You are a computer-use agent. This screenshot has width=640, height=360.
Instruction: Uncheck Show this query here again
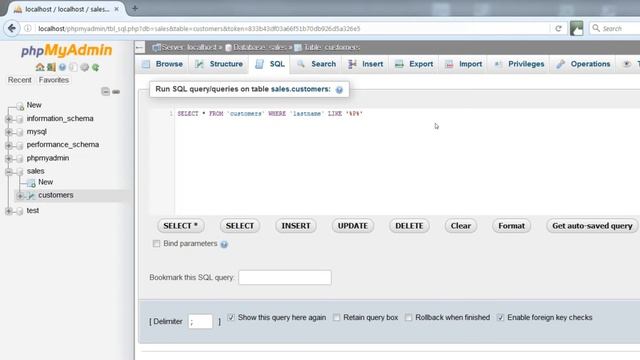[231, 317]
